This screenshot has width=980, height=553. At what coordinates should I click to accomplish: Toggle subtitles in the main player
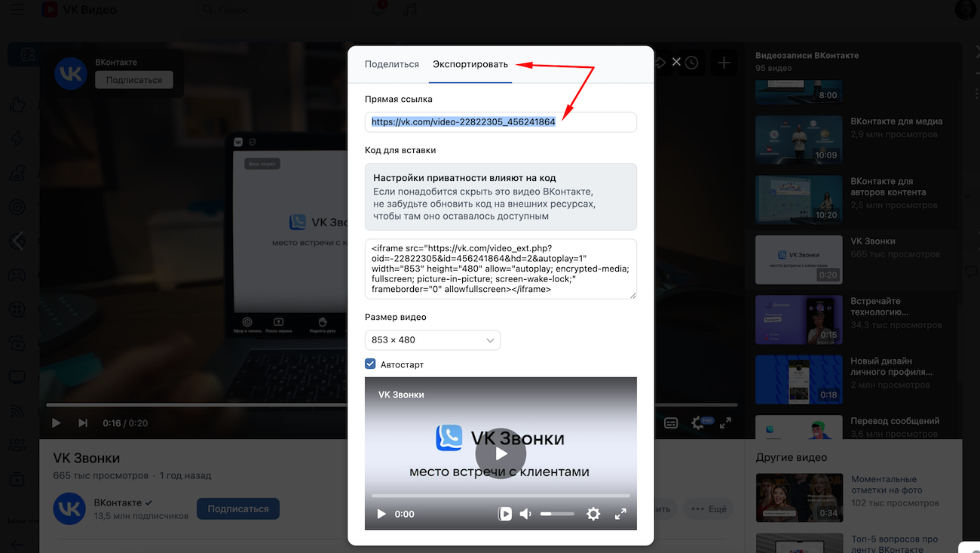(671, 423)
